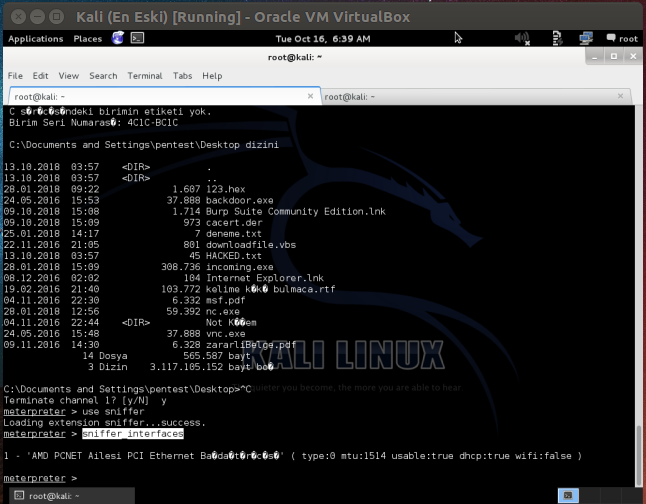Image resolution: width=646 pixels, height=504 pixels.
Task: Click the root@kali taskbar window button
Action: (x=73, y=495)
